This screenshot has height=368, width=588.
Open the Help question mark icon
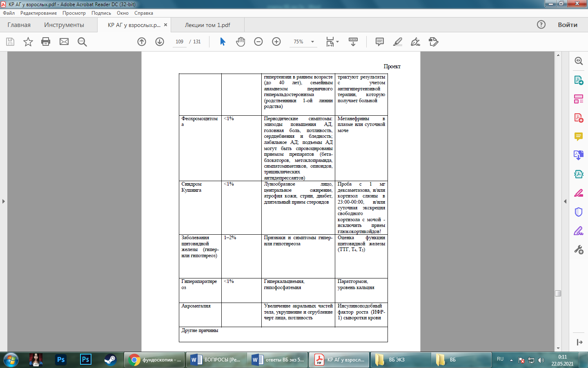(541, 25)
